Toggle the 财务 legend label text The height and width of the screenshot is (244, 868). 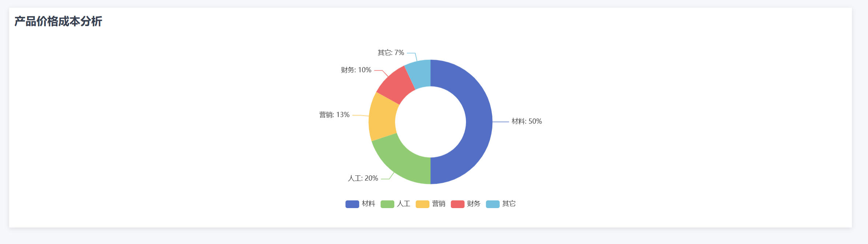[474, 204]
